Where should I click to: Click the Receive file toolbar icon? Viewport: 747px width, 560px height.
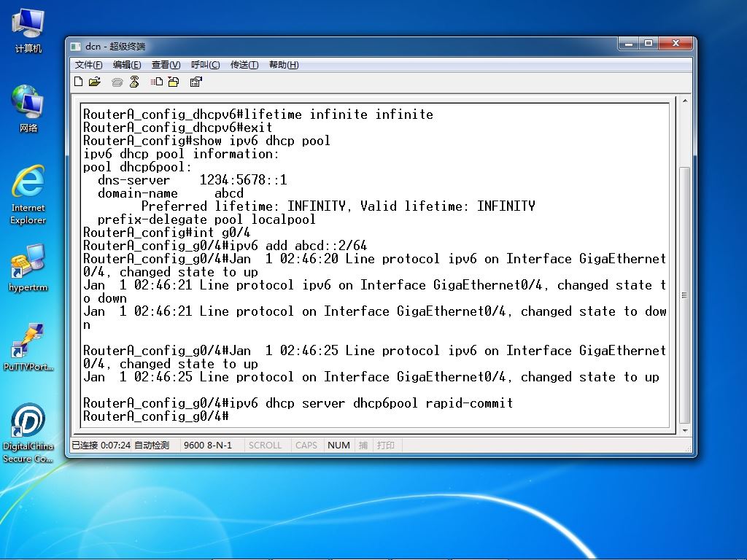click(x=174, y=82)
